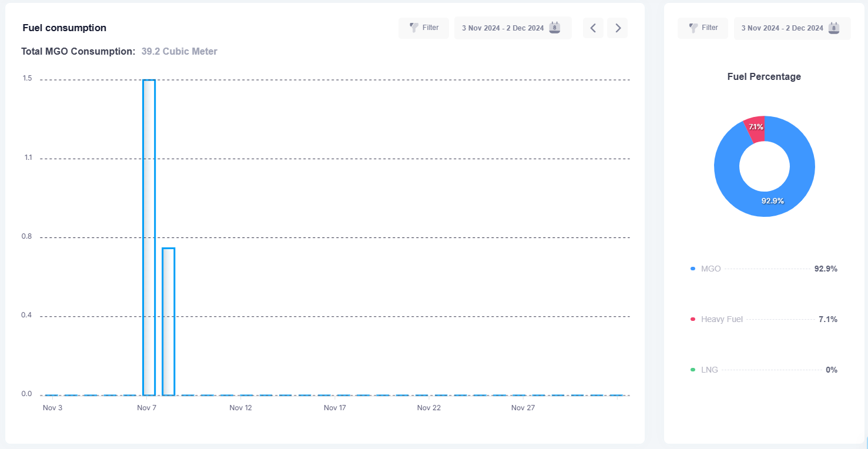
Task: Toggle Heavy Fuel legend item
Action: [721, 319]
